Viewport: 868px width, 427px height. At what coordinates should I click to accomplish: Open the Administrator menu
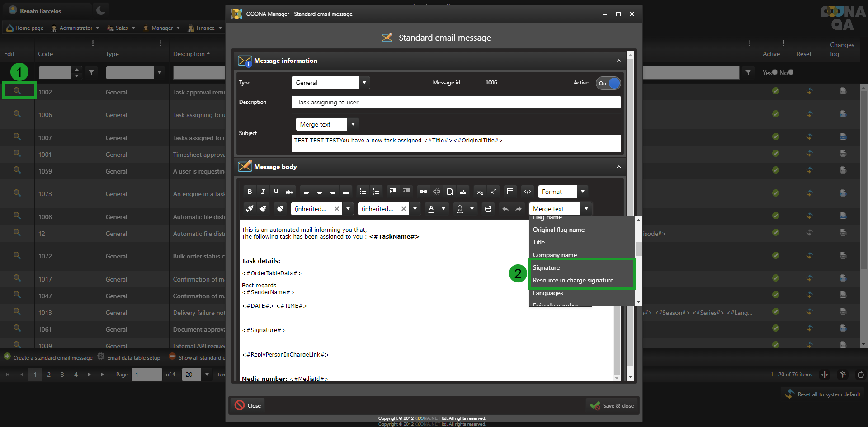pos(75,28)
